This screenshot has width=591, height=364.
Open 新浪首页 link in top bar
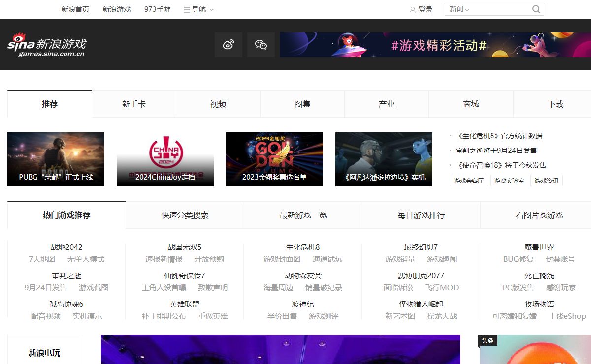pyautogui.click(x=75, y=9)
